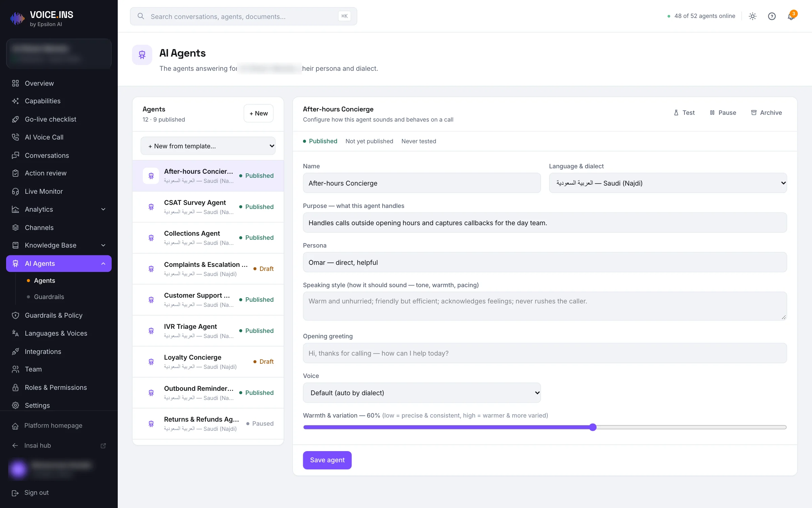The width and height of the screenshot is (812, 508).
Task: Open the New from template dropdown
Action: point(208,146)
